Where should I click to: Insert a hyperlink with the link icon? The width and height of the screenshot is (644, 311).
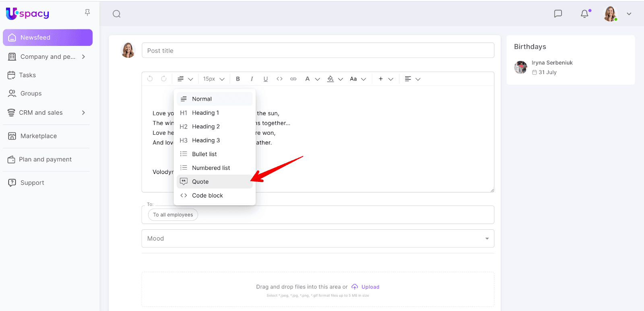(x=293, y=79)
